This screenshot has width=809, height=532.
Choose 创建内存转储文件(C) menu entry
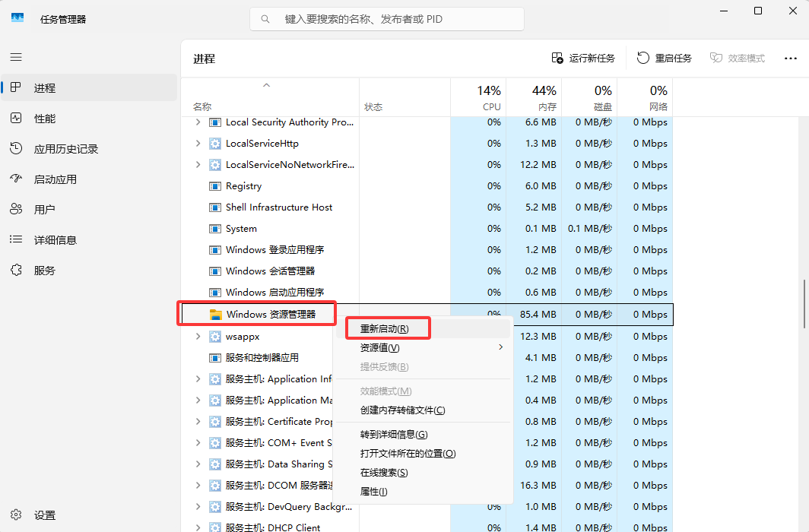(x=423, y=410)
